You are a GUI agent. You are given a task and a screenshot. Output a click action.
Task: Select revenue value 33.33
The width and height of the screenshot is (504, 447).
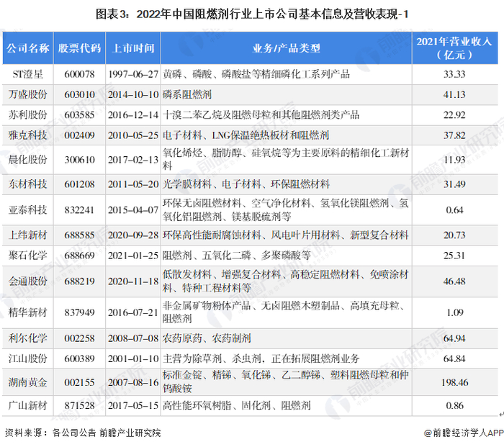[x=454, y=74]
